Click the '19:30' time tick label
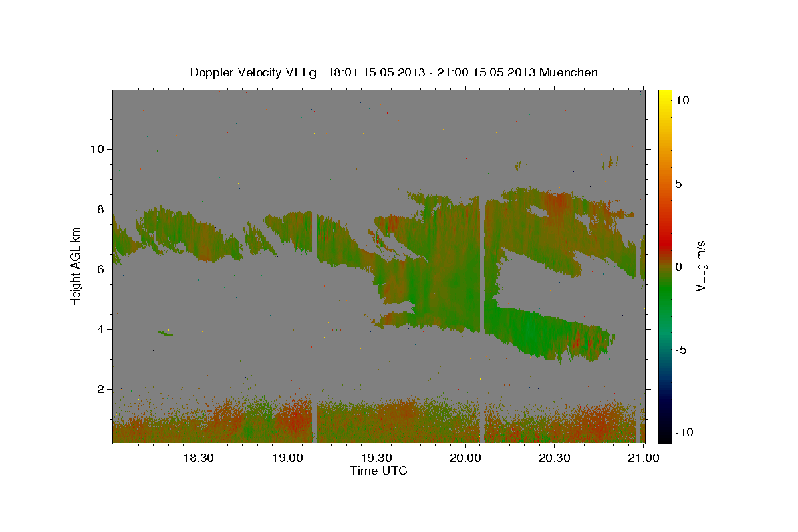 [376, 458]
